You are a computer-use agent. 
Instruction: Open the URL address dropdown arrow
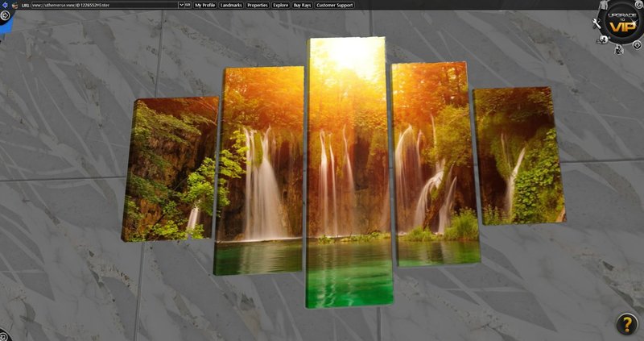pyautogui.click(x=180, y=5)
